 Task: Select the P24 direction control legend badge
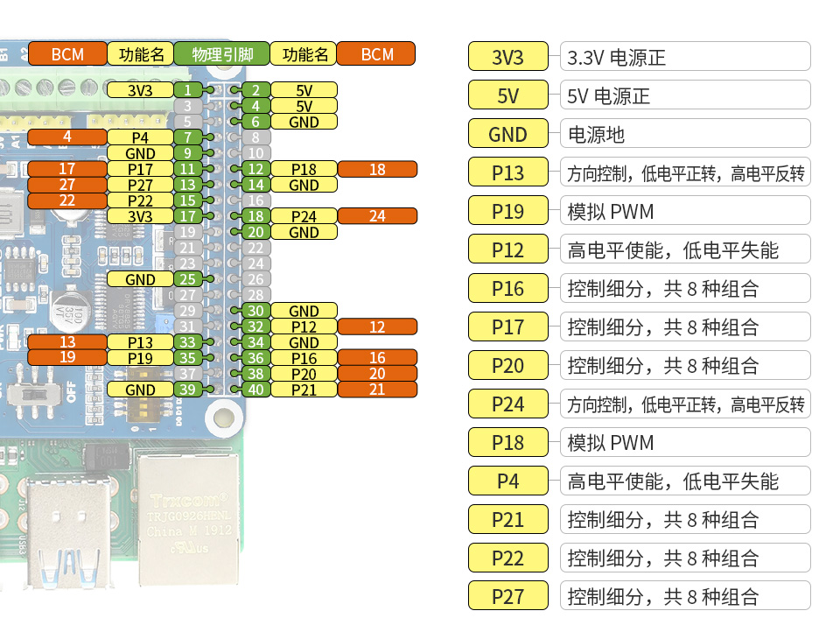(507, 404)
